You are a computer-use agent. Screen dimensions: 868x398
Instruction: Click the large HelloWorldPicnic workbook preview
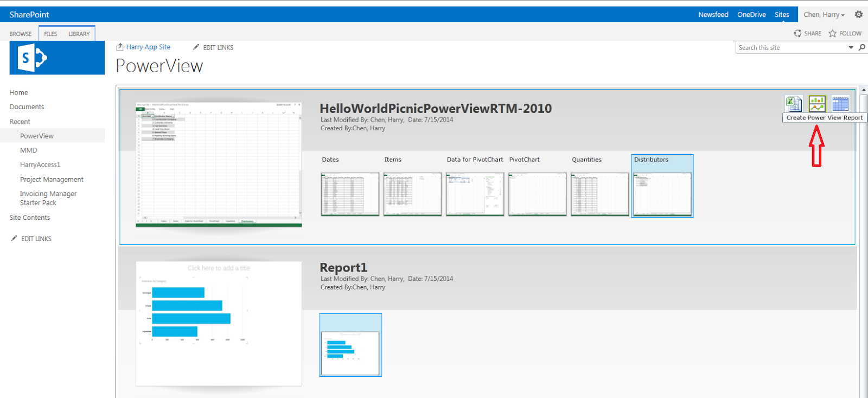pyautogui.click(x=219, y=164)
